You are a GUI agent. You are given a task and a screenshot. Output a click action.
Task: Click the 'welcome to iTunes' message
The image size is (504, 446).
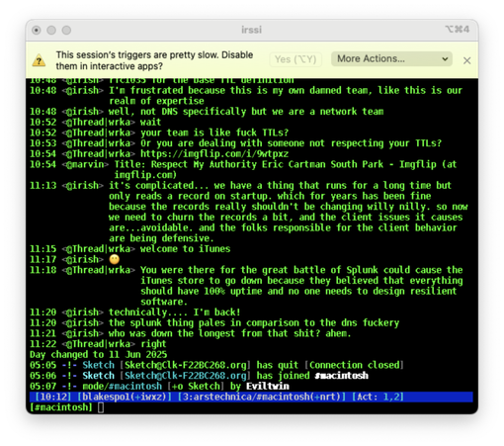click(x=186, y=248)
